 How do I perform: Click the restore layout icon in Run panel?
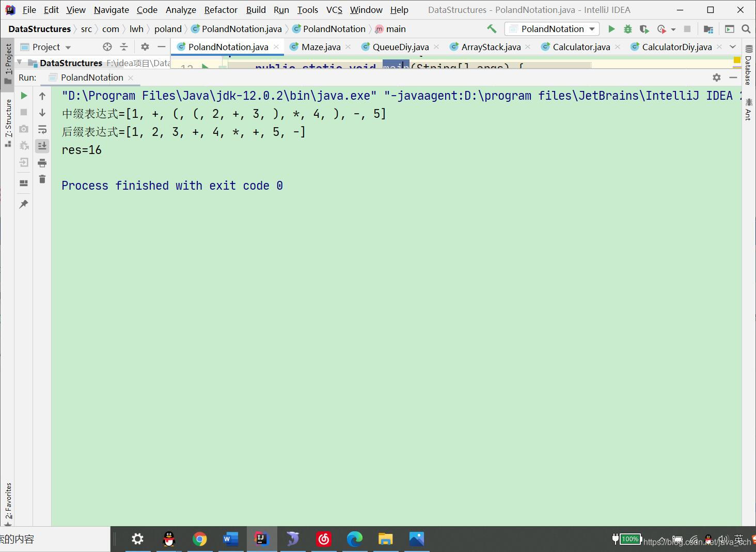click(x=24, y=183)
